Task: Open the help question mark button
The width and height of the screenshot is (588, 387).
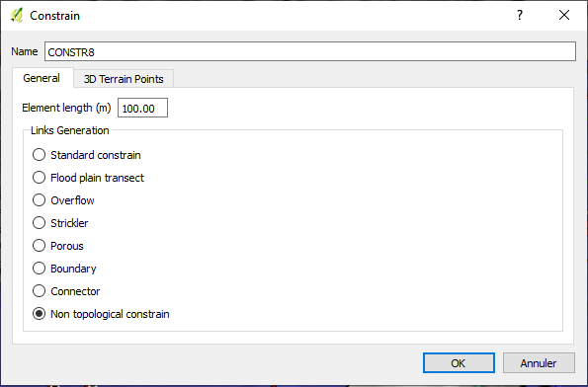Action: pyautogui.click(x=520, y=16)
